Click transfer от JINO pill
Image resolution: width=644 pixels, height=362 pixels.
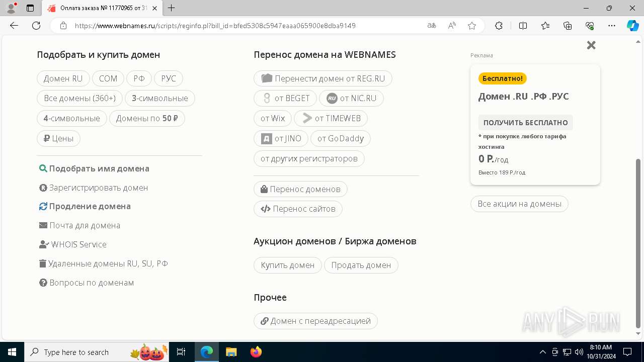coord(281,139)
